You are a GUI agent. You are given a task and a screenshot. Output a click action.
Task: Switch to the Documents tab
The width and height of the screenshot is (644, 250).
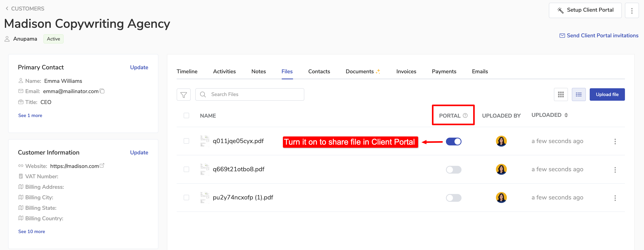[360, 72]
